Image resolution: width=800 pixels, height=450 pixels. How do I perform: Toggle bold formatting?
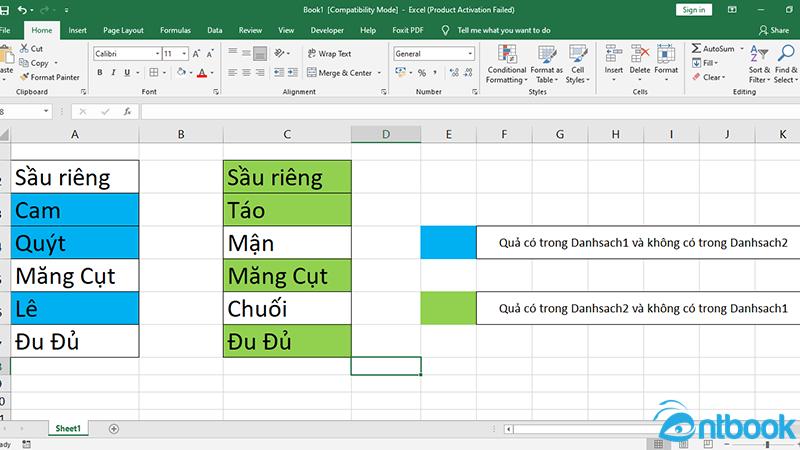click(100, 72)
